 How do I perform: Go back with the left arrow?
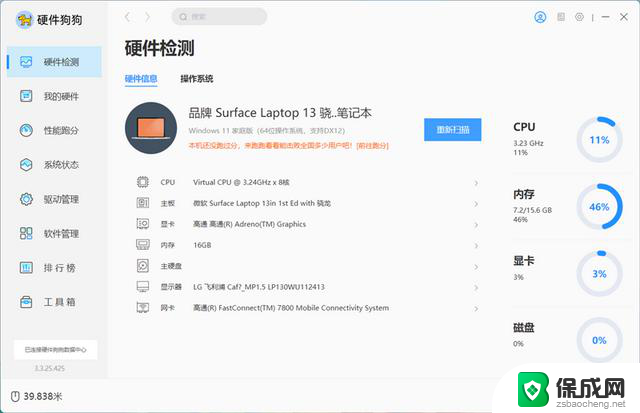tap(128, 17)
